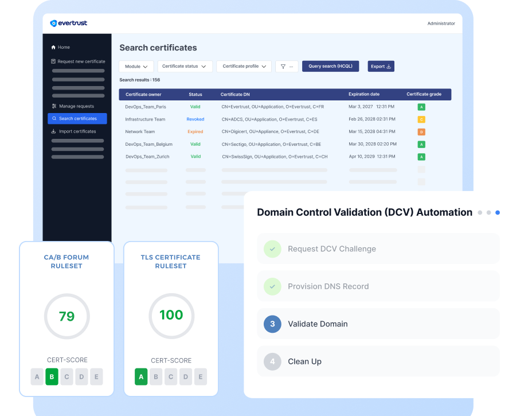The image size is (532, 416).
Task: Click the CN=SwissSign certificate DN
Action: tap(275, 157)
